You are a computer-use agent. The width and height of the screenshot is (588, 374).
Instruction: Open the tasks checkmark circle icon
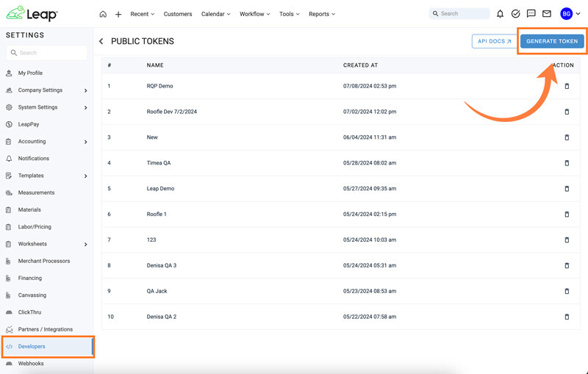pyautogui.click(x=516, y=14)
